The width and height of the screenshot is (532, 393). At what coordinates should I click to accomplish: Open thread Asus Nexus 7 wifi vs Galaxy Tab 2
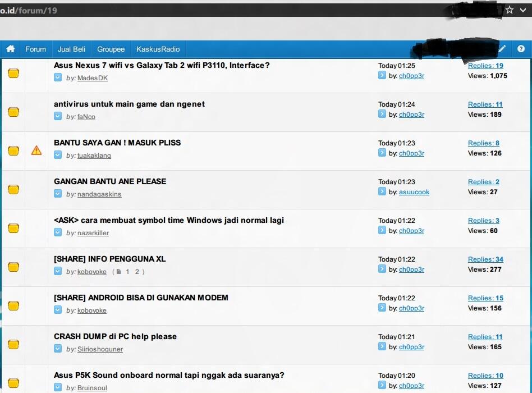pos(162,65)
